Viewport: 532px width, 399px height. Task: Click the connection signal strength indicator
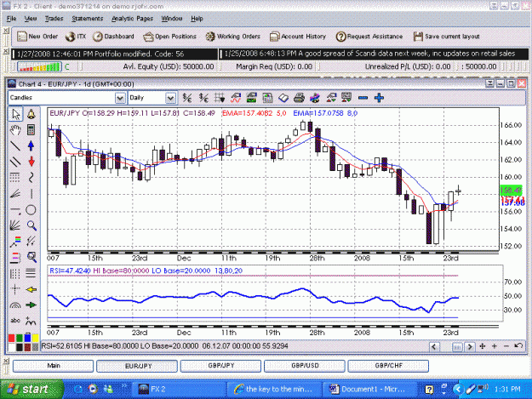(x=39, y=66)
